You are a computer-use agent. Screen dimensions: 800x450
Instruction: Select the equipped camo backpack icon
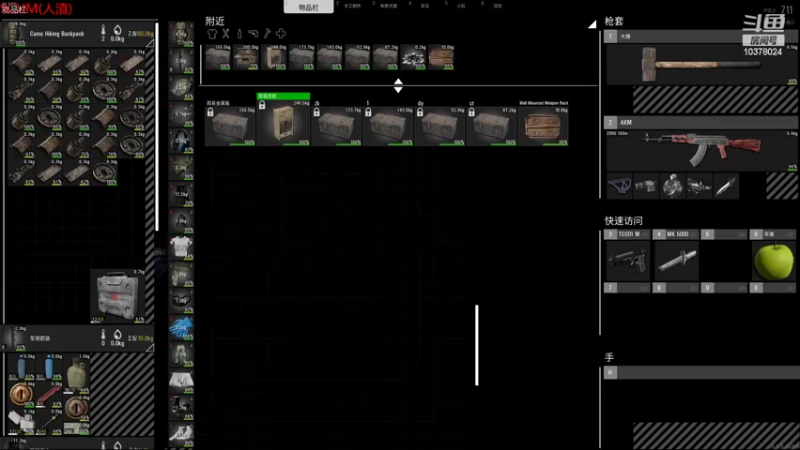pos(181,34)
